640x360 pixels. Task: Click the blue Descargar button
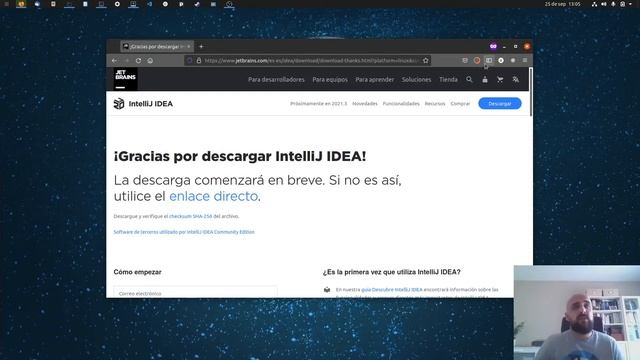500,104
